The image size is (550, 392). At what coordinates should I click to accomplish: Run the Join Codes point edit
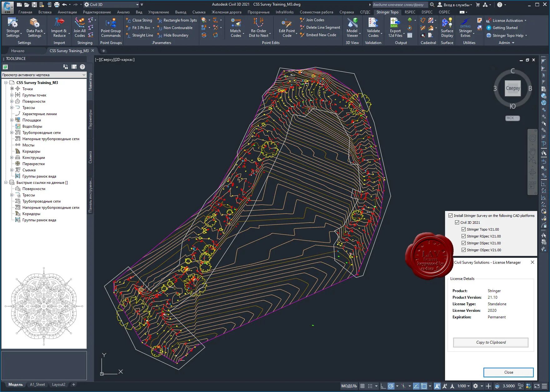click(312, 20)
